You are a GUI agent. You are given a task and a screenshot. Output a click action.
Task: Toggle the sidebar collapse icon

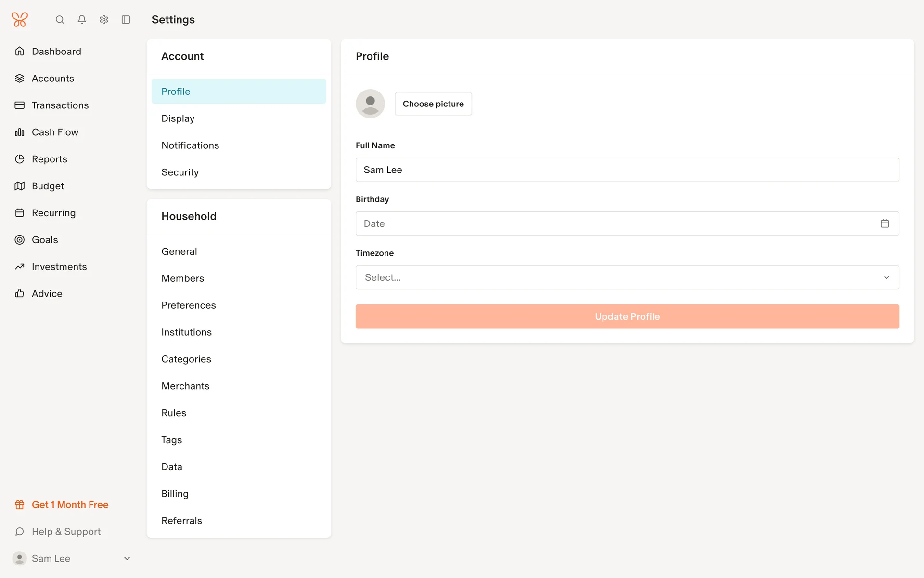coord(126,20)
